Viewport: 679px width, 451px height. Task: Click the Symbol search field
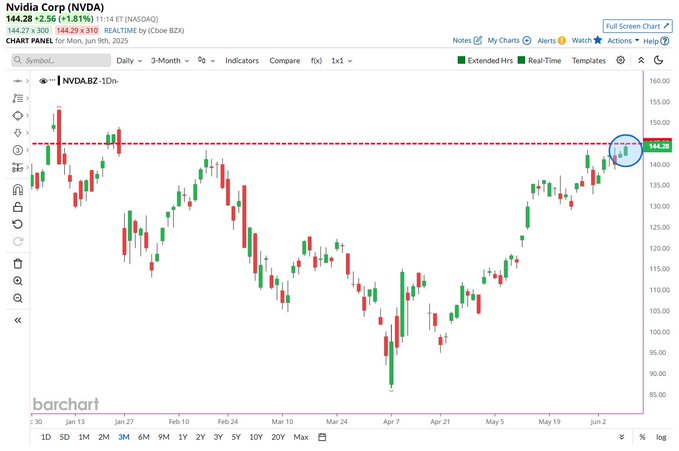click(x=61, y=60)
